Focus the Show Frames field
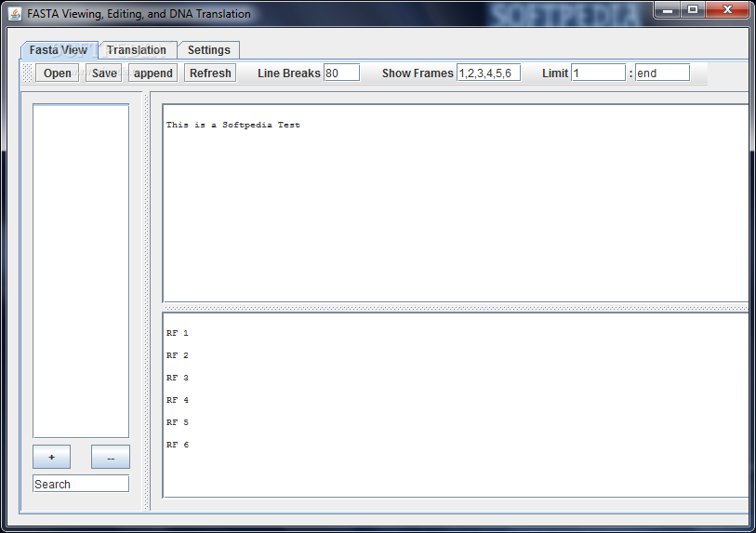 click(x=489, y=73)
